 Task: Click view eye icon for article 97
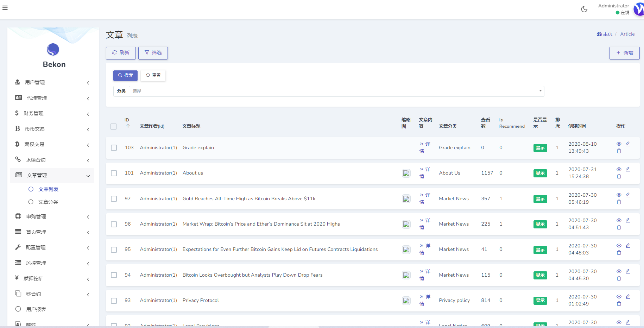619,195
